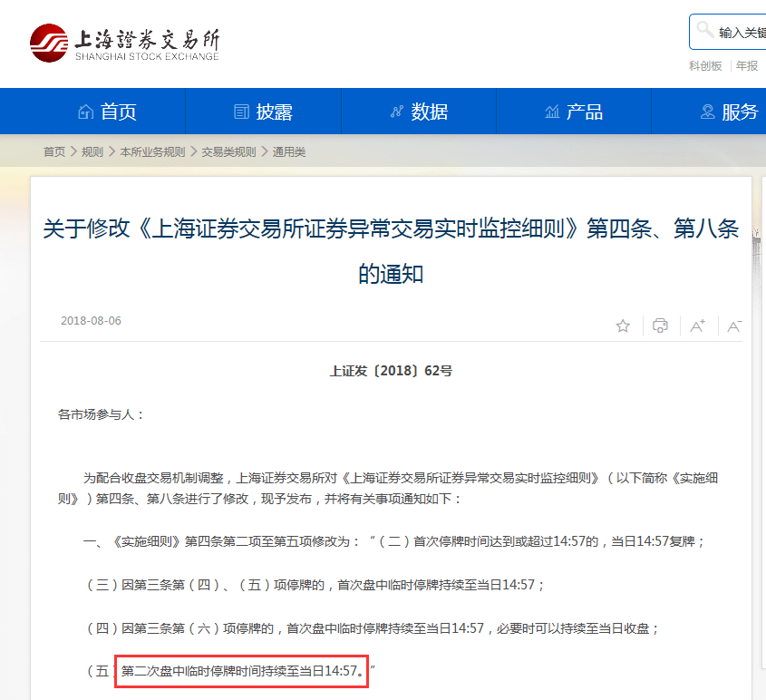Click the data-points icon beside 数据
The height and width of the screenshot is (700, 766).
point(397,112)
